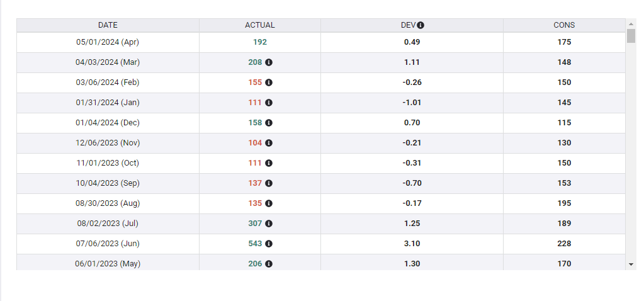Click info icon beside 543 June actual

[x=269, y=244]
